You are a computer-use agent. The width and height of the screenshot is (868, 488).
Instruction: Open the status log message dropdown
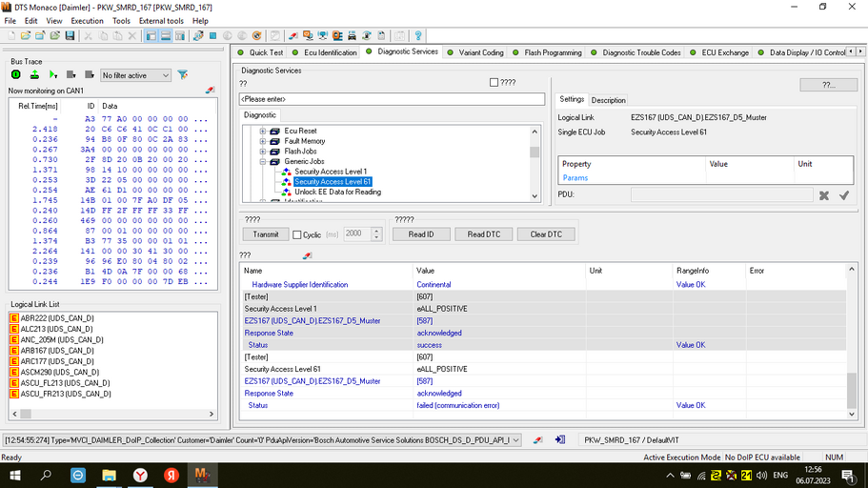[515, 440]
